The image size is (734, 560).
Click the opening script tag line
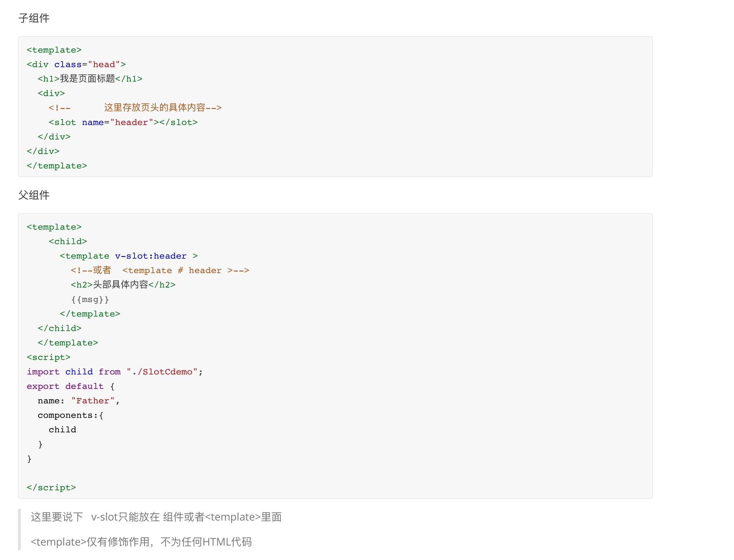point(48,357)
